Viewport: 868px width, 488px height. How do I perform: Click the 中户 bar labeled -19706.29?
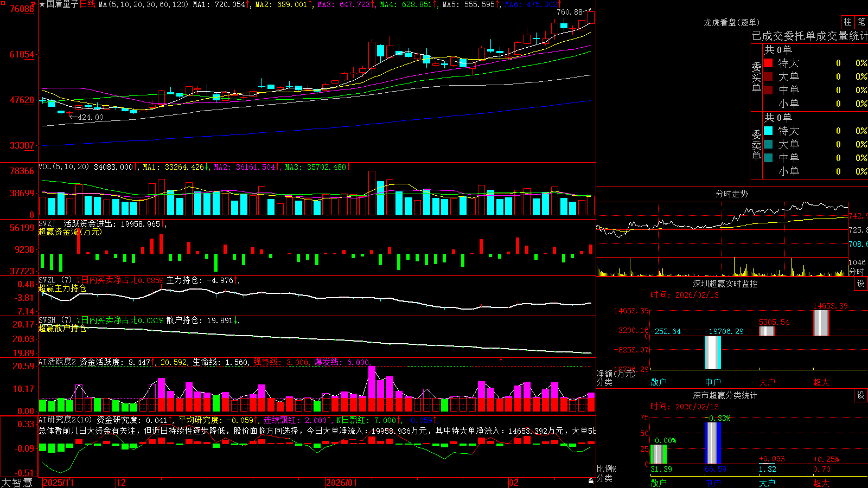click(x=713, y=352)
